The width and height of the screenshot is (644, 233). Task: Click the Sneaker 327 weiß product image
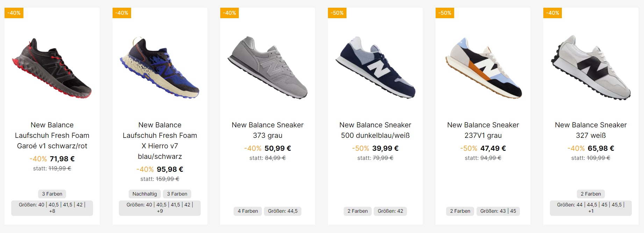pyautogui.click(x=591, y=66)
